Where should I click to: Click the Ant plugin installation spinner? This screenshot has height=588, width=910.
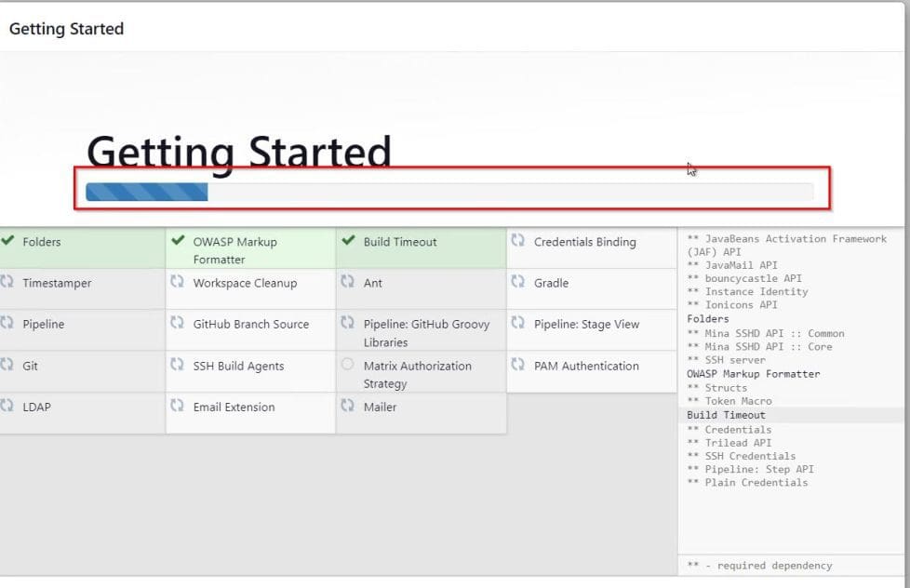click(x=346, y=283)
